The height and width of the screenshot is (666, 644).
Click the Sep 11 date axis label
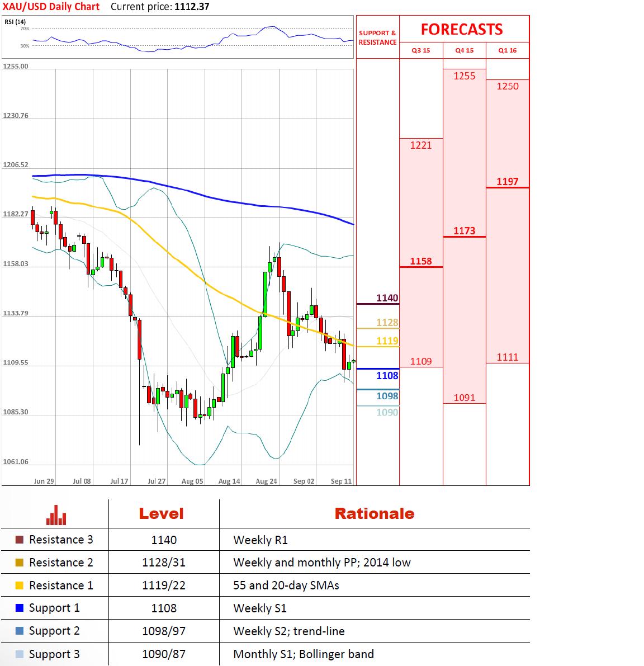click(342, 481)
